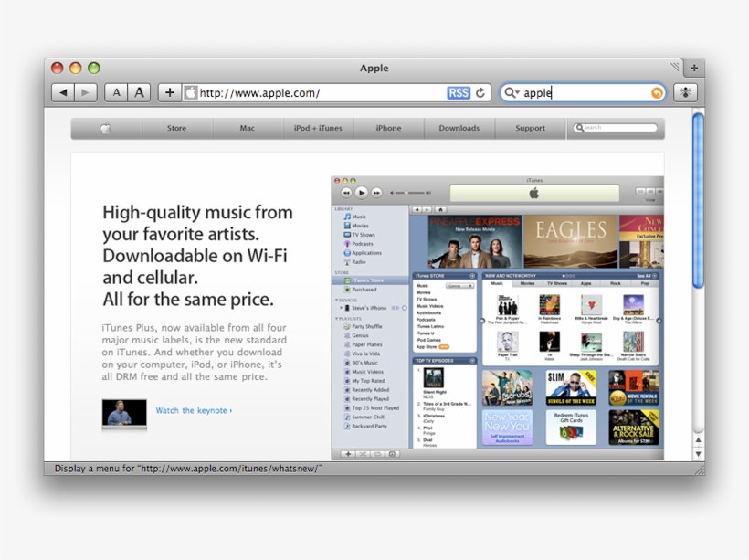This screenshot has width=749, height=560.
Task: Toggle the repeat button at the iTunes bottom bar
Action: [x=377, y=454]
